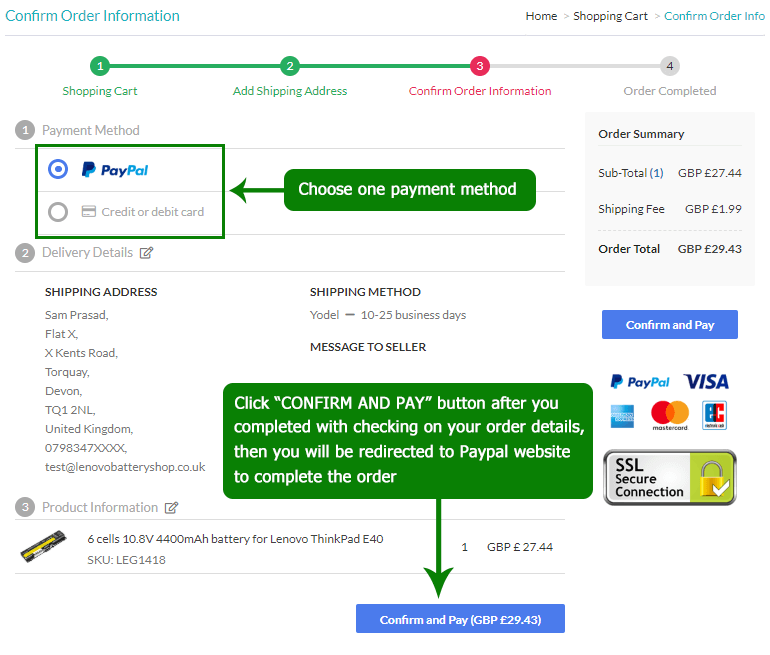The height and width of the screenshot is (655, 770).
Task: Open the ThinkPad E40 battery product title
Action: click(x=235, y=539)
